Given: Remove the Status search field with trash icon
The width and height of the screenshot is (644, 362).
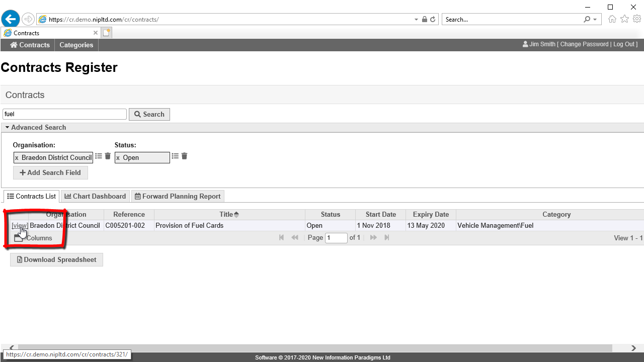Looking at the screenshot, I should pos(184,156).
